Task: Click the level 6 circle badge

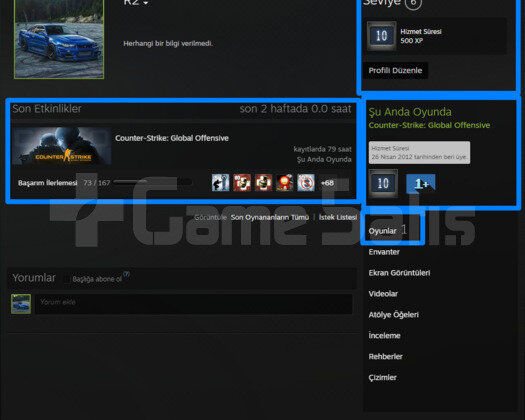Action: tap(413, 3)
